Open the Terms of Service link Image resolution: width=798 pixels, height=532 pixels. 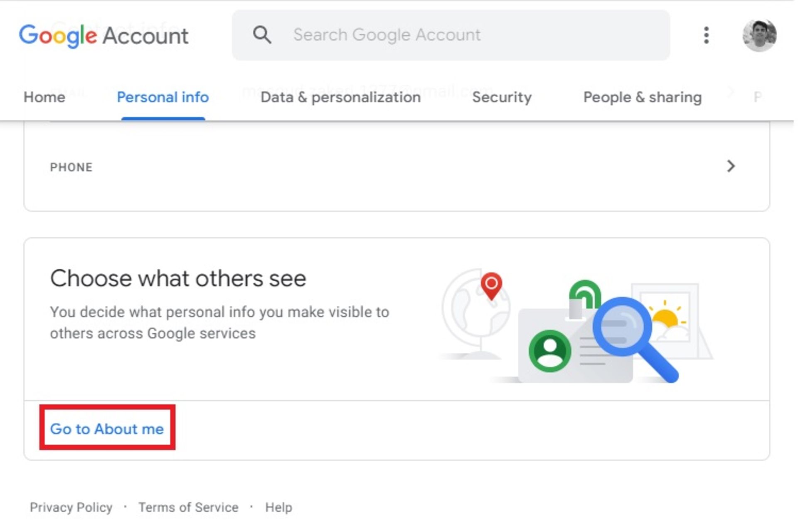188,507
